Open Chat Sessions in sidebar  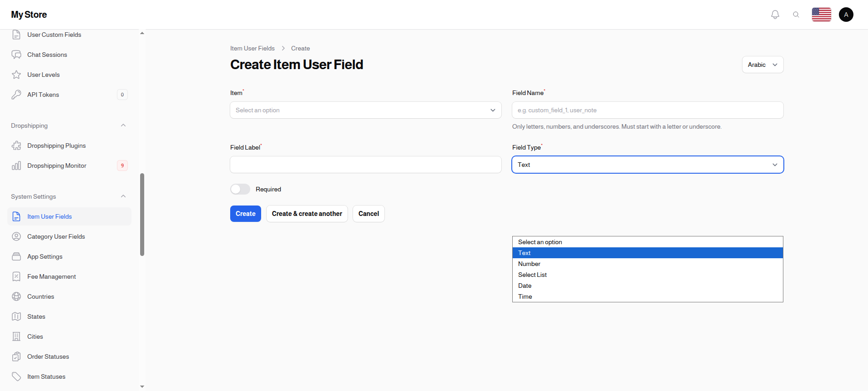(69, 55)
